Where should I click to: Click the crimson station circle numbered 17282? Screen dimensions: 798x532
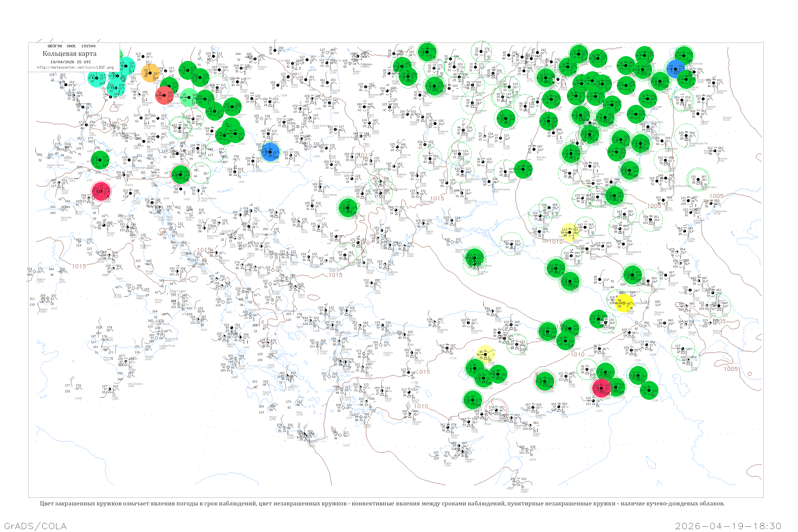[x=601, y=388]
